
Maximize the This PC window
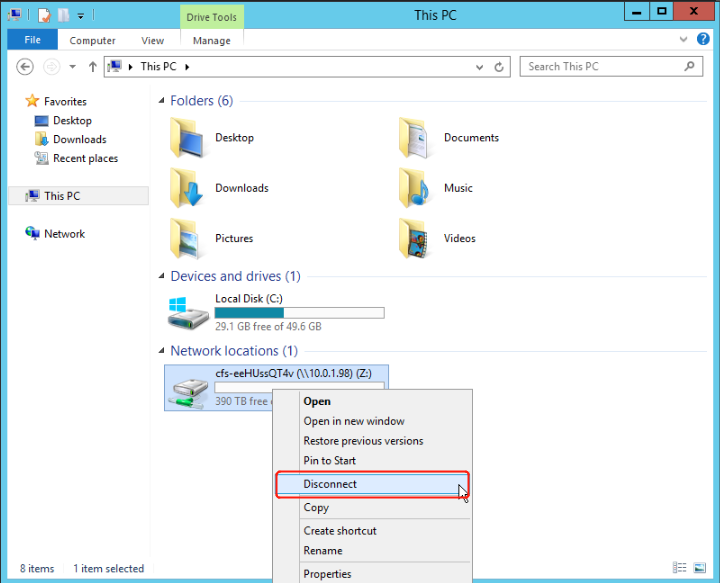pos(662,11)
